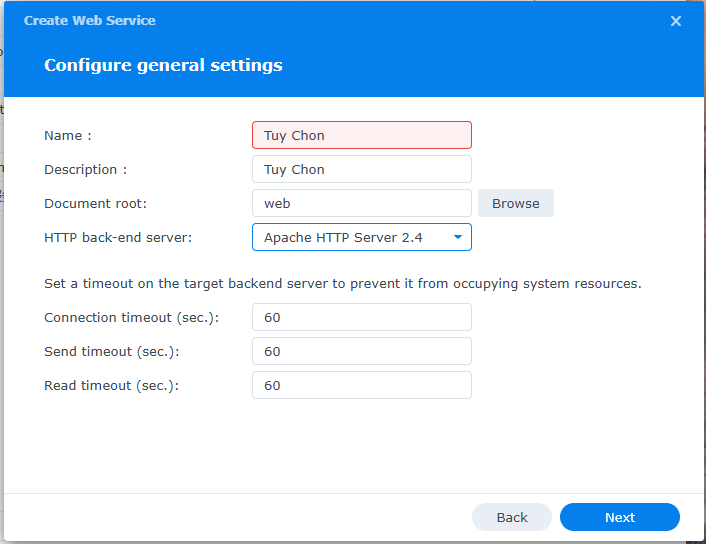Click the "Name :" field label
This screenshot has width=706, height=544.
click(x=68, y=135)
